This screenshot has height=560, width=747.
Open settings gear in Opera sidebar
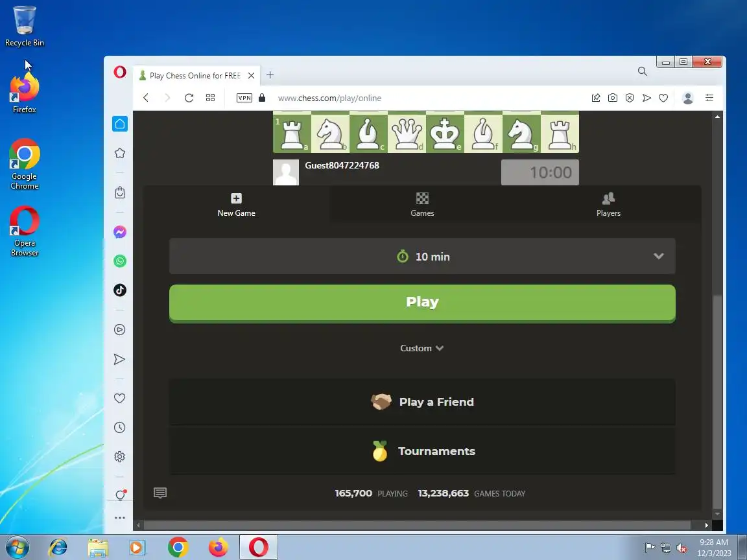point(120,457)
